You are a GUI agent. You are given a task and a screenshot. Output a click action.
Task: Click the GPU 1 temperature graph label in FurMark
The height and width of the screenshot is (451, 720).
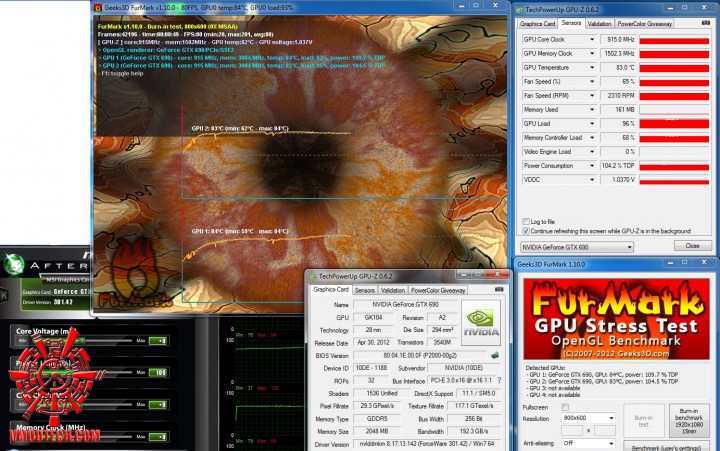240,231
